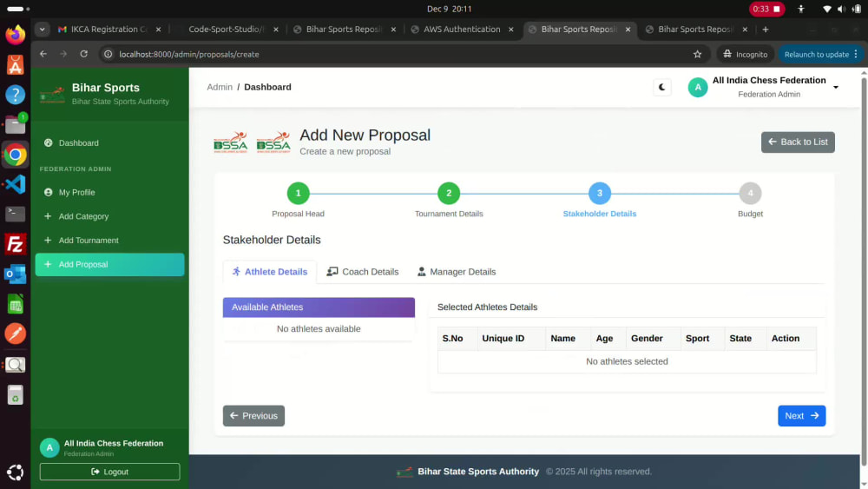868x489 pixels.
Task: Reload the page
Action: 83,54
